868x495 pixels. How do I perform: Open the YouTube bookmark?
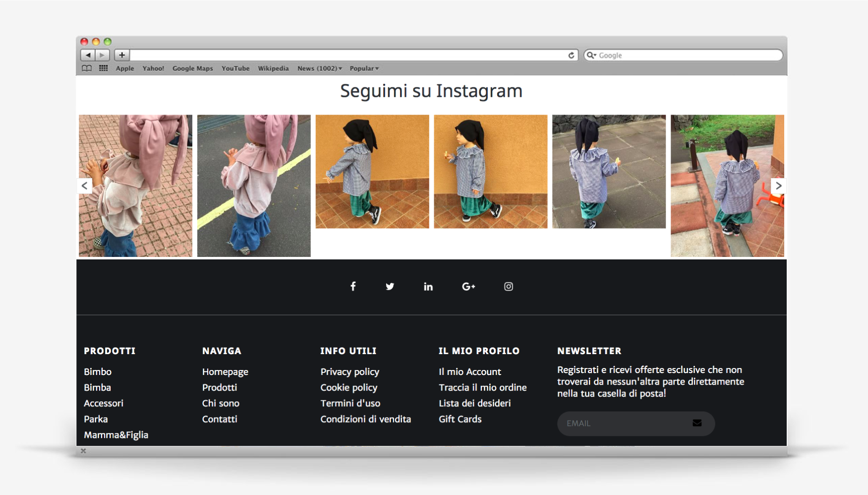point(235,68)
